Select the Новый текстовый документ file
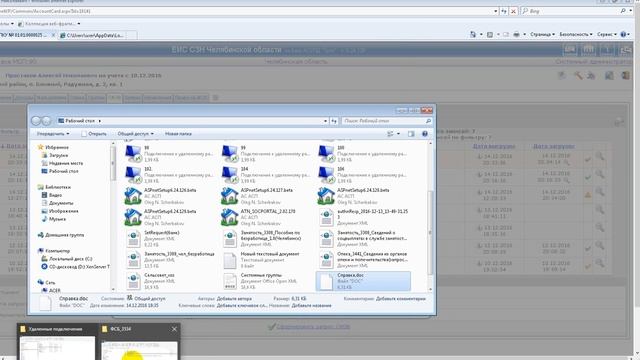This screenshot has height=360, width=640. click(263, 260)
